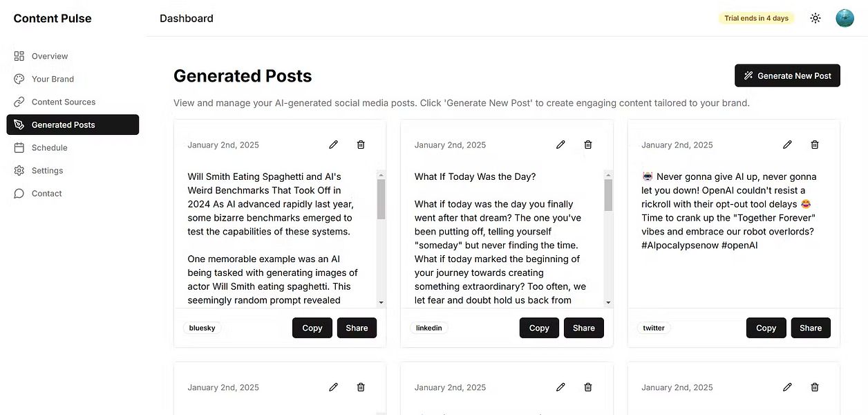Select the Overview icon in the sidebar
The image size is (868, 415).
point(19,56)
